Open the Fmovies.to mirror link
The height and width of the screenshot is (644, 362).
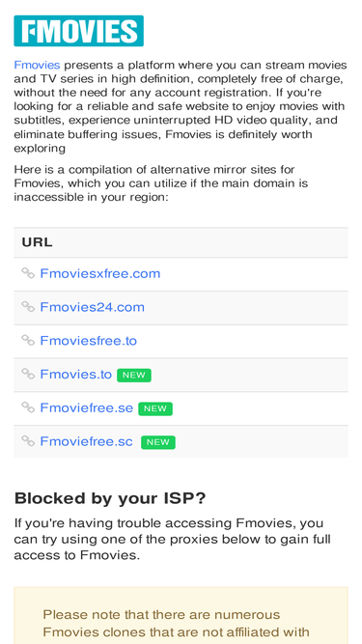75,375
